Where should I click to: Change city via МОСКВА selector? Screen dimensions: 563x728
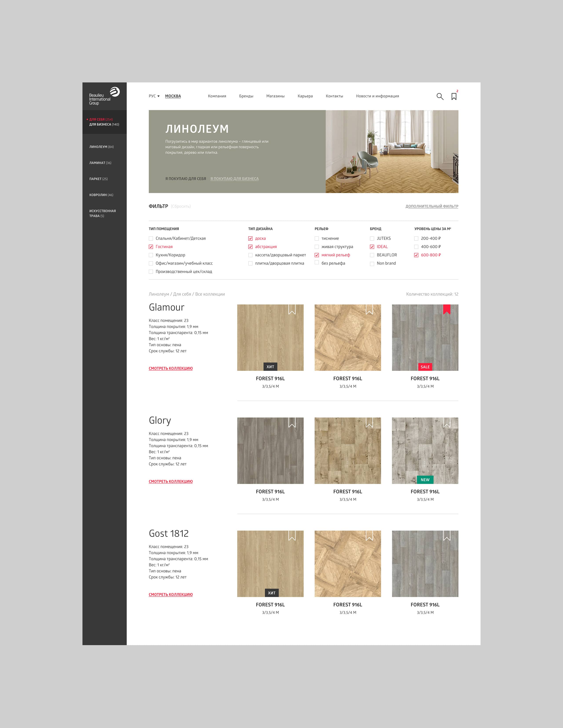tap(173, 96)
